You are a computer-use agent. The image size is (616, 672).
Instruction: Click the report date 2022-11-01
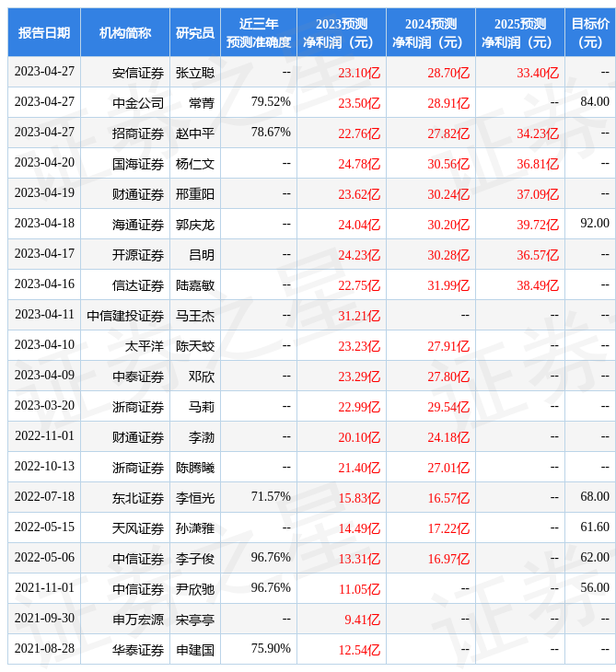tap(44, 435)
